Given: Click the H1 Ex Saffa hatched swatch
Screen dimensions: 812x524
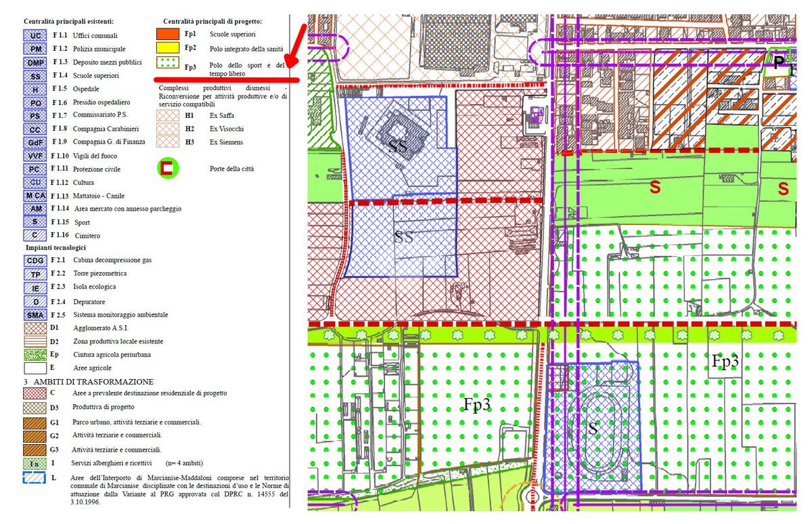Looking at the screenshot, I should [168, 116].
